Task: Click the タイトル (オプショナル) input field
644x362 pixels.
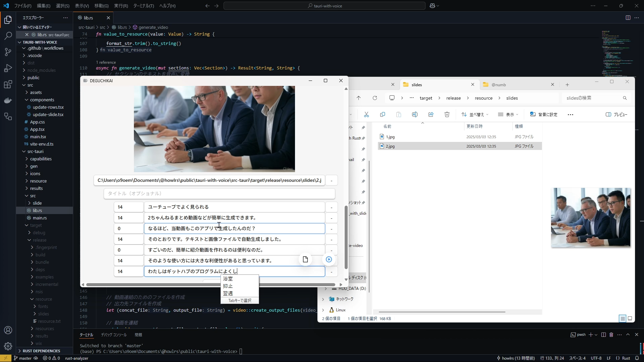Action: tap(219, 194)
